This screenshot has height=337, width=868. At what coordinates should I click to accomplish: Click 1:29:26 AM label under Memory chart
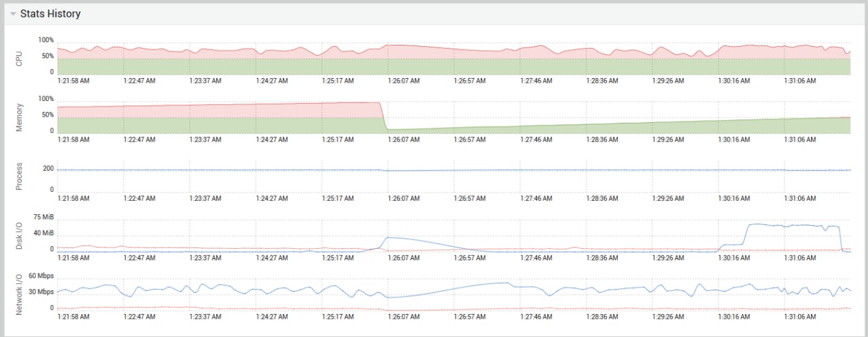coord(668,140)
